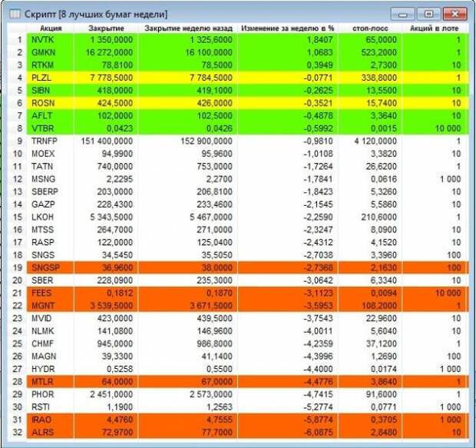Image resolution: width=476 pixels, height=448 pixels.
Task: Click the Закрытие неделю назад column header
Action: tap(188, 28)
